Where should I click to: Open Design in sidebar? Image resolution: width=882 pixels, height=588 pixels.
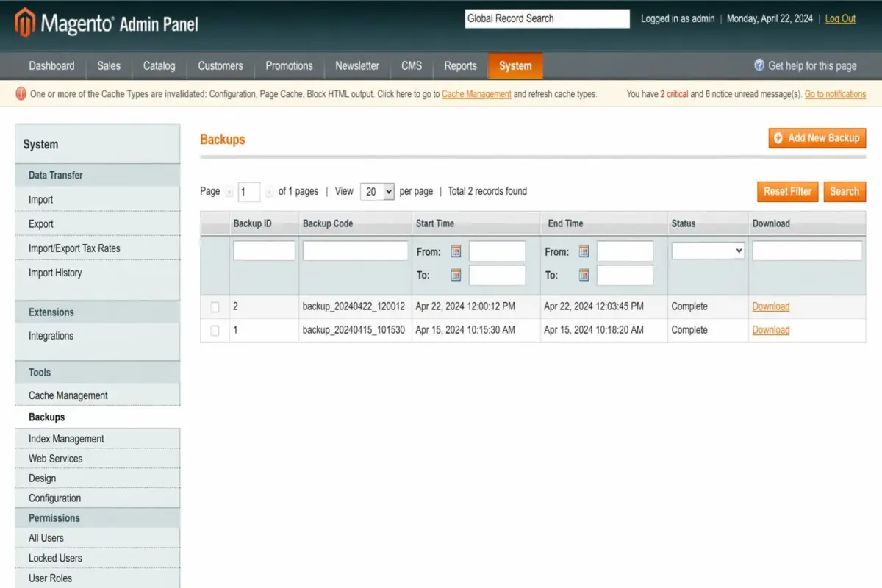(x=97, y=478)
